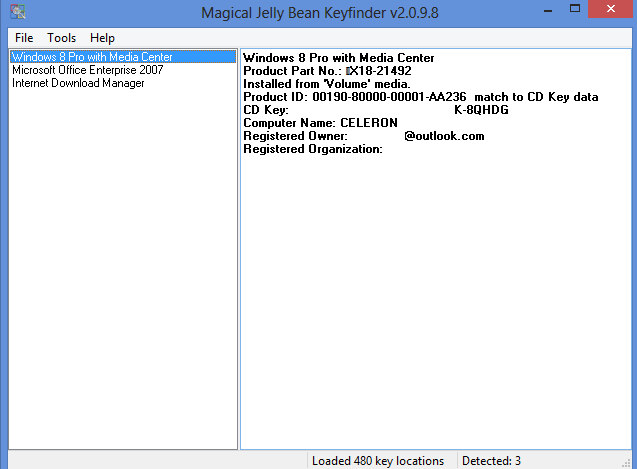The width and height of the screenshot is (637, 469).
Task: Maximize the Keyfinder window
Action: 575,9
